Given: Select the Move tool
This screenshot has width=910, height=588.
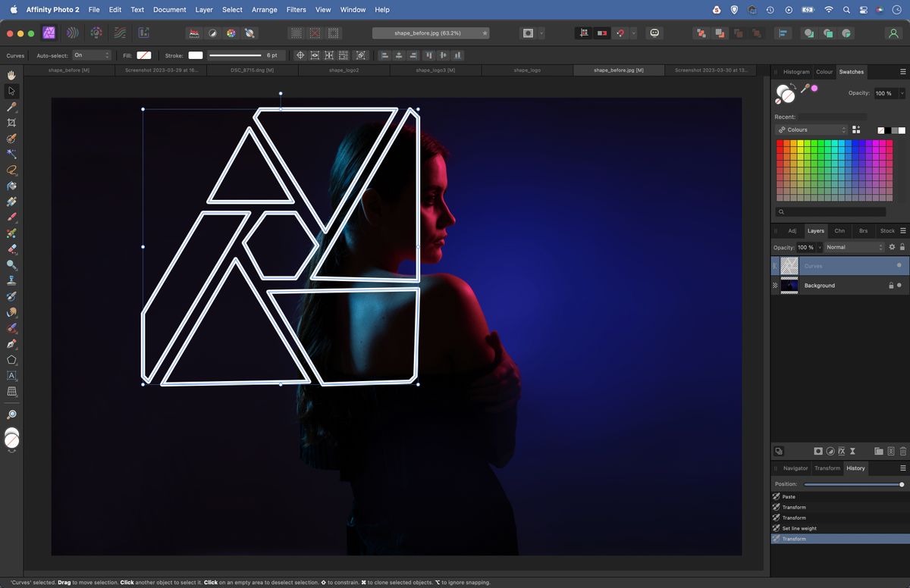Looking at the screenshot, I should point(11,90).
